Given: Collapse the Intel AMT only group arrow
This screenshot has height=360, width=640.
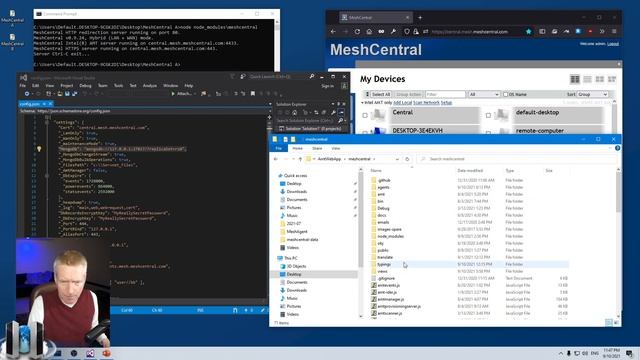Looking at the screenshot, I should tap(362, 102).
